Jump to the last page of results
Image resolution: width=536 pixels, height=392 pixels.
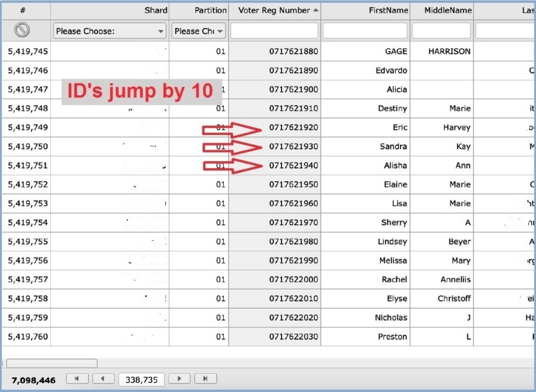[x=205, y=379]
